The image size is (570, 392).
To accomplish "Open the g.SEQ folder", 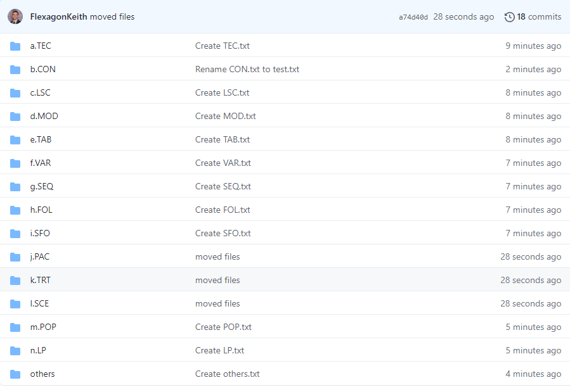I will [x=42, y=186].
